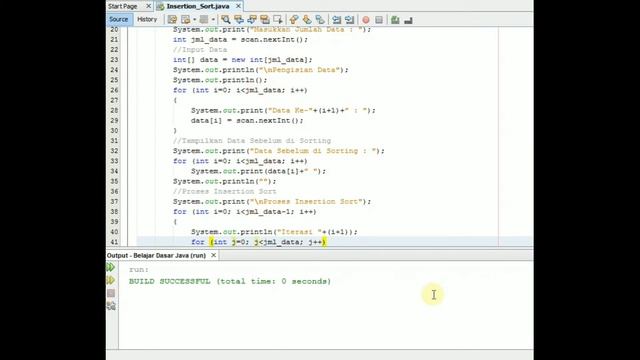
Task: Click line number 32 in gutter
Action: [x=114, y=151]
